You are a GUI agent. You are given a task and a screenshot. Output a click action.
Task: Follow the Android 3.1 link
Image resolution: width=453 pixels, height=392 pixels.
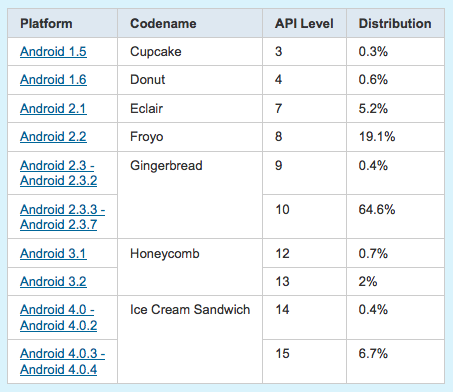point(53,254)
